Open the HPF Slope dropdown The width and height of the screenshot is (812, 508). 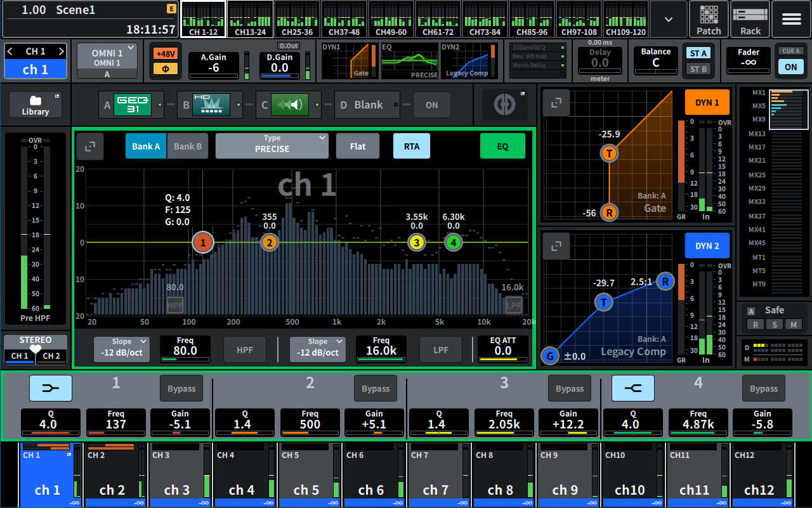(122, 349)
